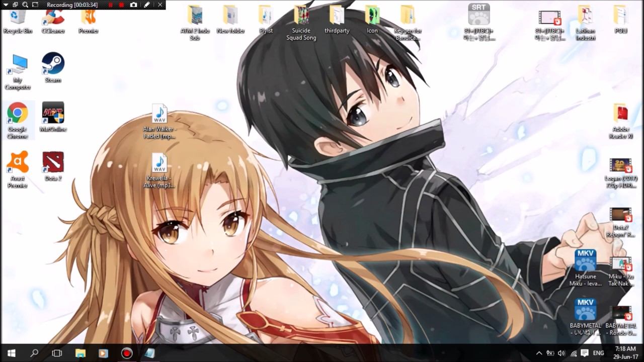
Task: Select the Miku - Ku Tak Nak video
Action: pos(621,271)
